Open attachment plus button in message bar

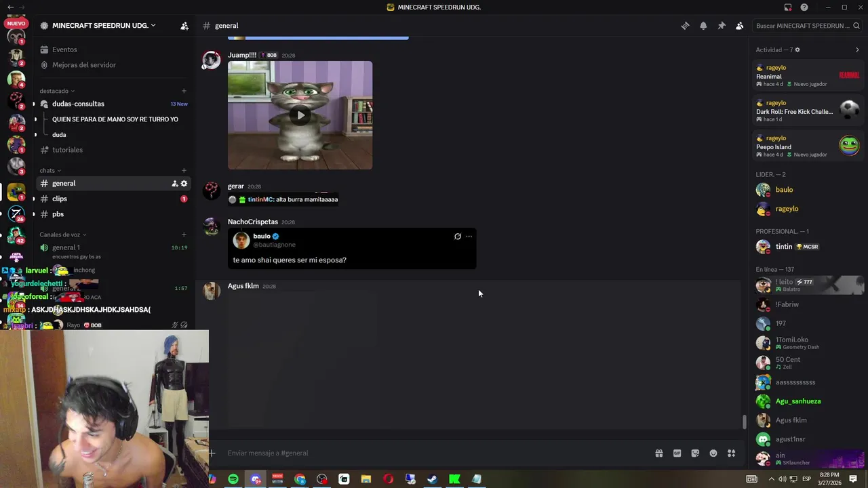212,453
